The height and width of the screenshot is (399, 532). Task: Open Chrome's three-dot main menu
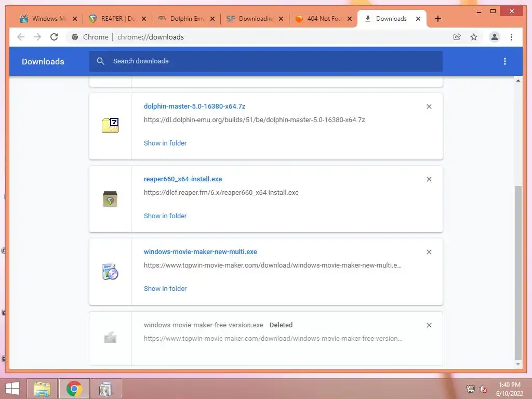pos(511,37)
